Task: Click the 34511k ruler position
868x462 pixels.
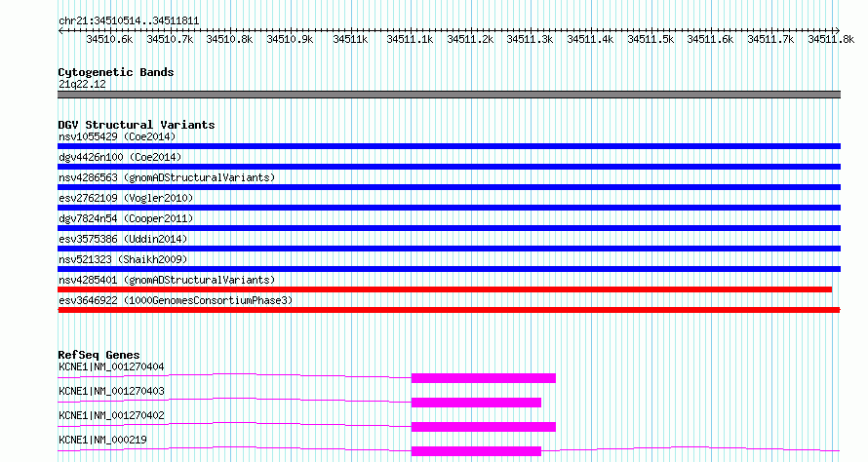Action: pyautogui.click(x=350, y=39)
